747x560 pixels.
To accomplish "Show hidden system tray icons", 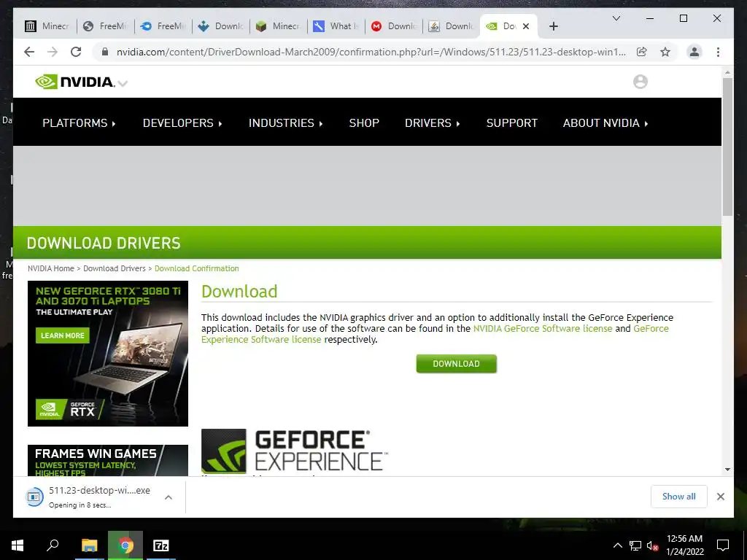I will pos(617,545).
